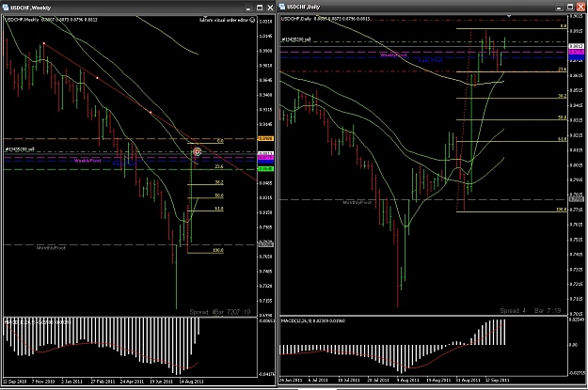
Task: Select the round order marker icon on the Weekly chart
Action: click(x=198, y=151)
